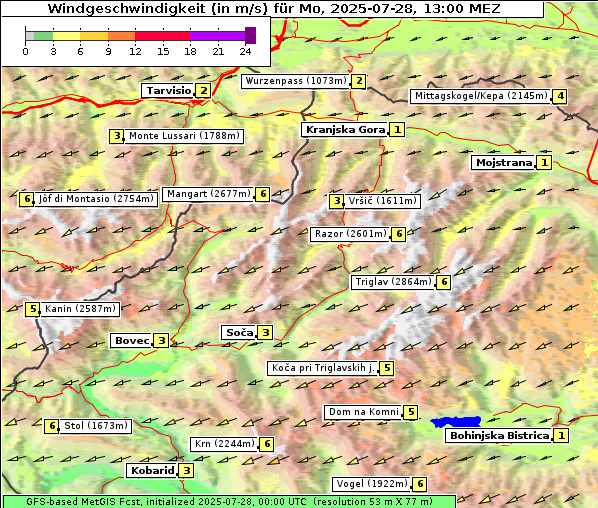Click the Bohinjska Bistrica wind value badge

[561, 436]
